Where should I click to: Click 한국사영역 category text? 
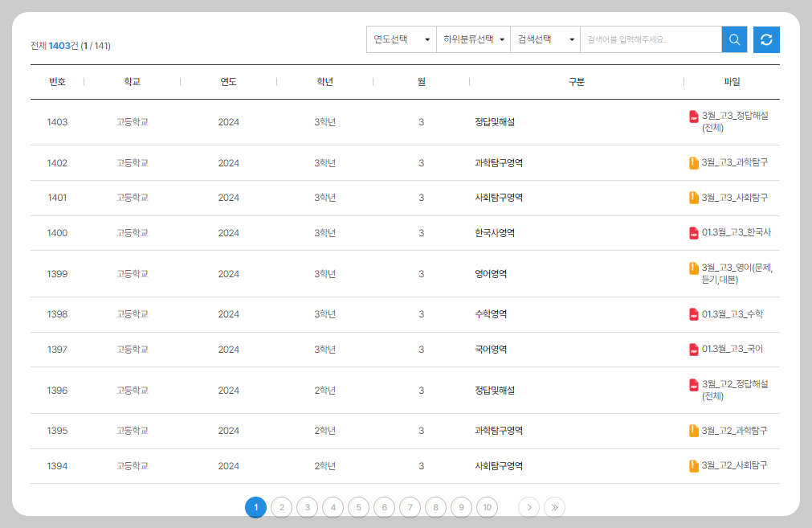[x=495, y=233]
